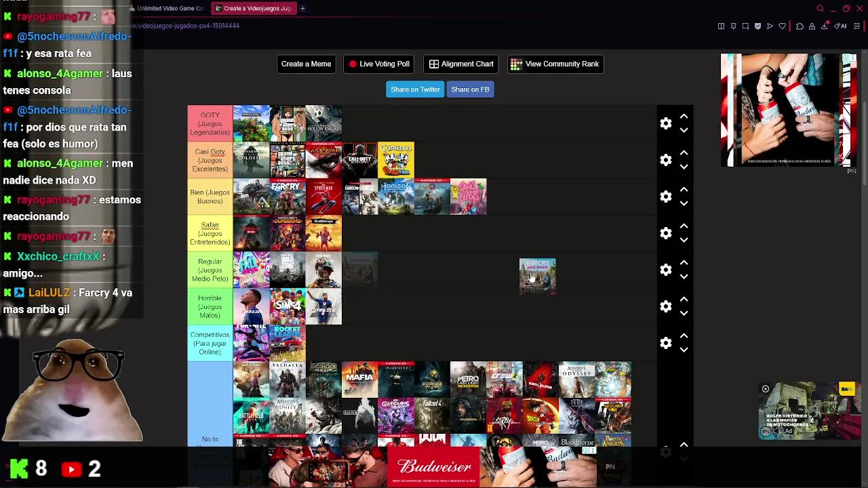The image size is (868, 488).
Task: Switch to Unlimited Video Game Co browser tab
Action: click(x=167, y=8)
